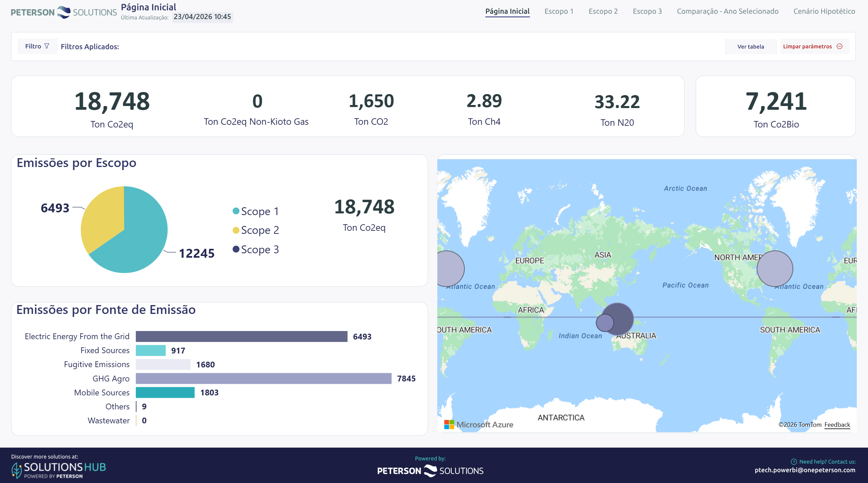The width and height of the screenshot is (868, 483).
Task: Click the 33.22 Ton N20 value
Action: (x=617, y=102)
